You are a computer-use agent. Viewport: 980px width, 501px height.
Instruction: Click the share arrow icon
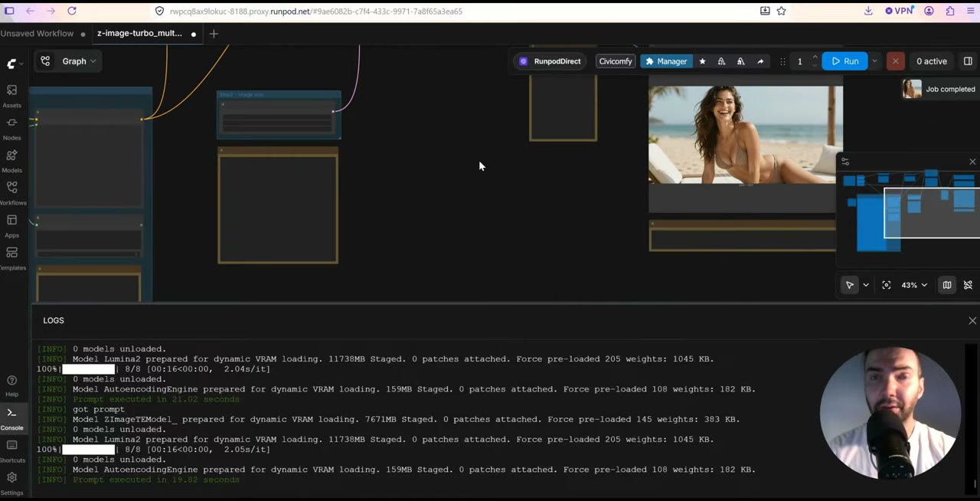[760, 61]
